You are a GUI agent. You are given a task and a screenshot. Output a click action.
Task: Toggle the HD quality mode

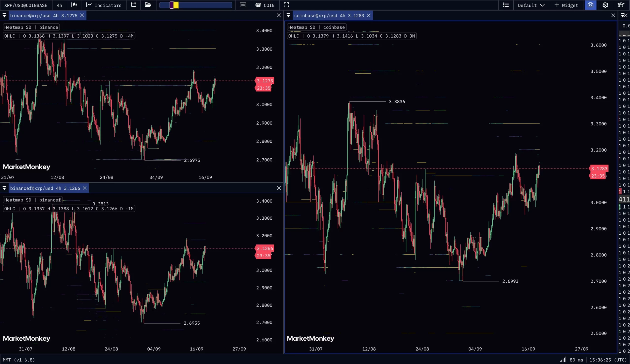[243, 5]
